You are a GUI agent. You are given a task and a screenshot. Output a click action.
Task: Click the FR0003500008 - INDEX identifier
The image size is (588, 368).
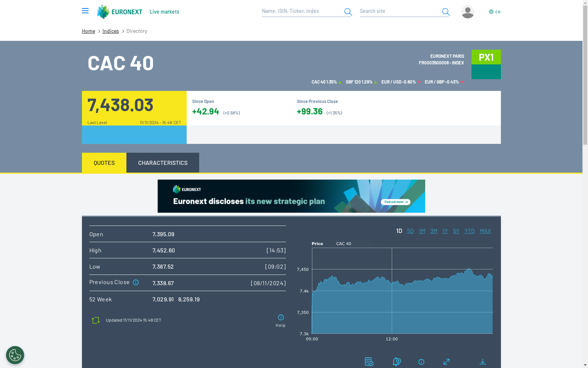point(441,63)
